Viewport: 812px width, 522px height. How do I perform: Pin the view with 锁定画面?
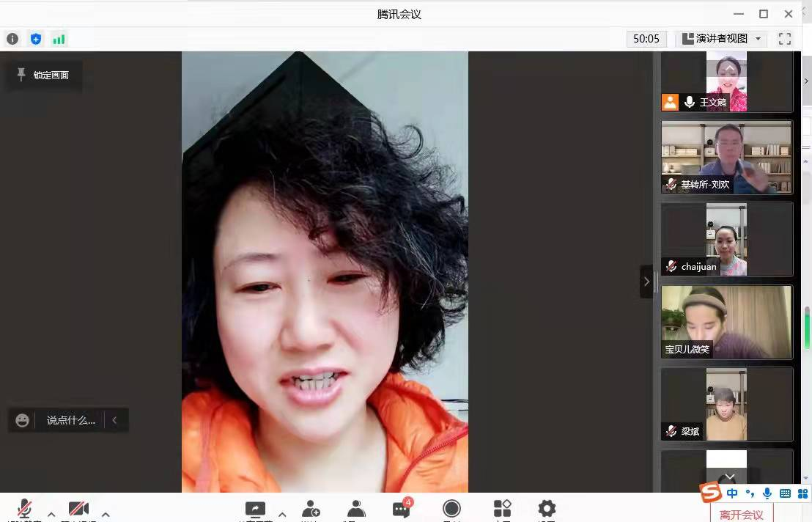(x=44, y=75)
